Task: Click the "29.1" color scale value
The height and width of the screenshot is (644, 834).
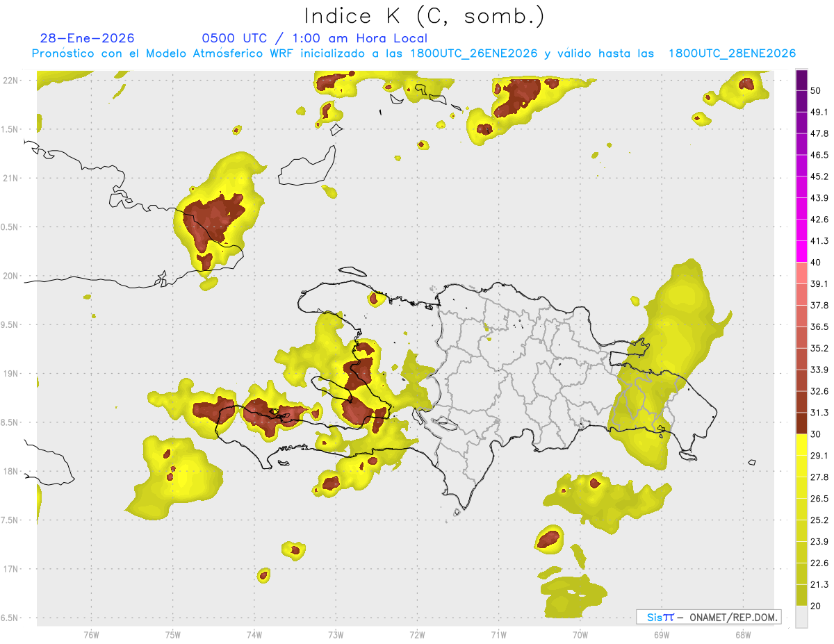Action: [819, 456]
